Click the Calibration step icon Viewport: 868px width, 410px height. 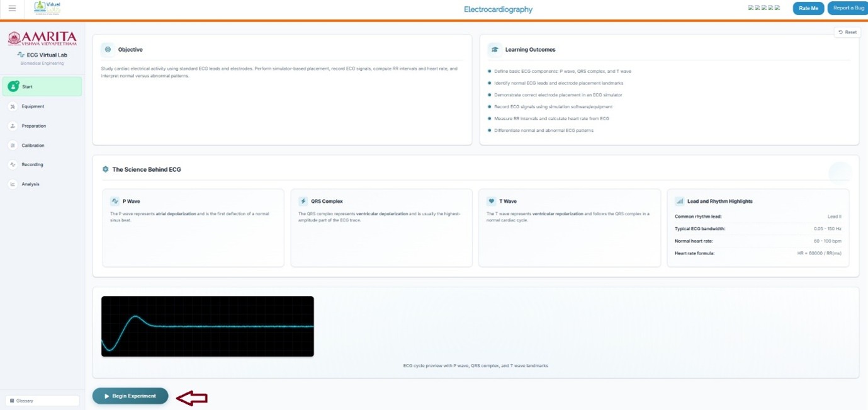click(13, 145)
